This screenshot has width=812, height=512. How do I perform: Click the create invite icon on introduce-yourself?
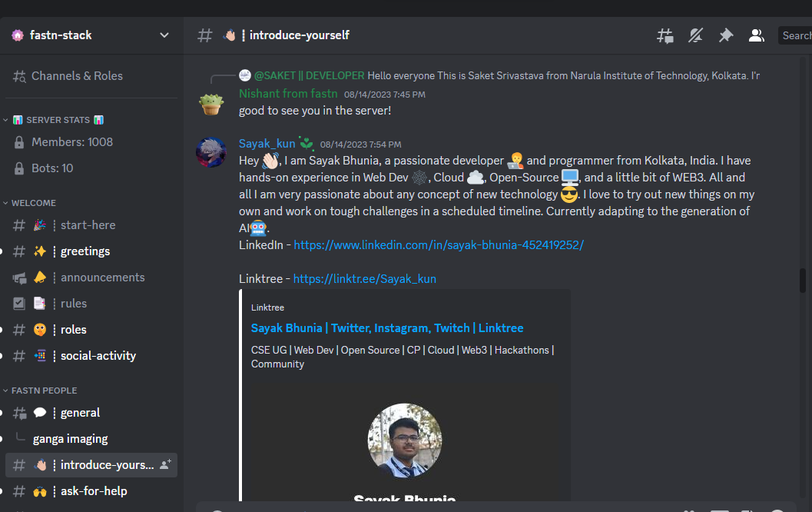[165, 464]
